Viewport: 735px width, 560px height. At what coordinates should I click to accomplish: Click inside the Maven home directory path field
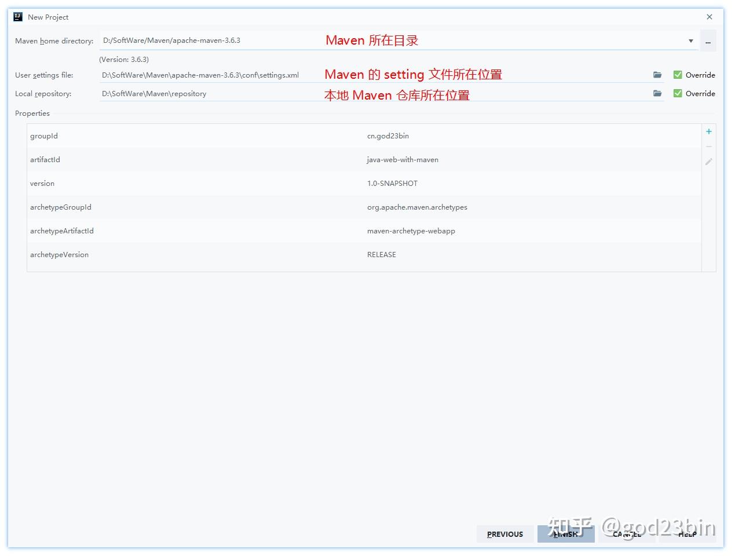[x=232, y=41]
